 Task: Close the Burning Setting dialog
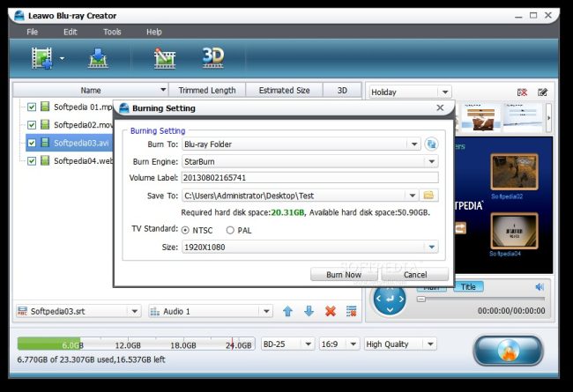pos(440,107)
